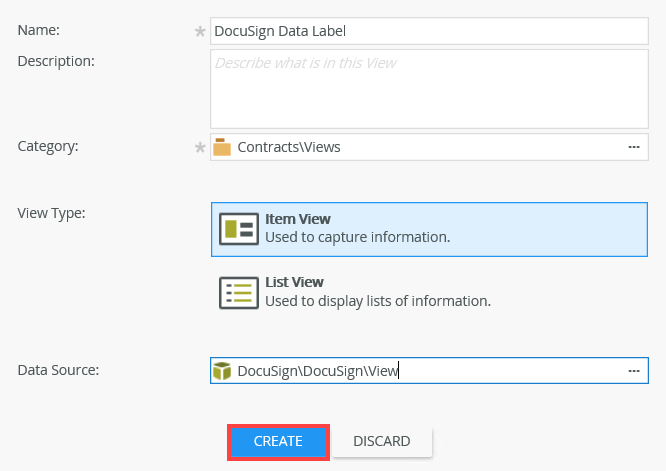Click the required asterisk beside Name field
Viewport: 666px width, 471px height.
pos(200,31)
